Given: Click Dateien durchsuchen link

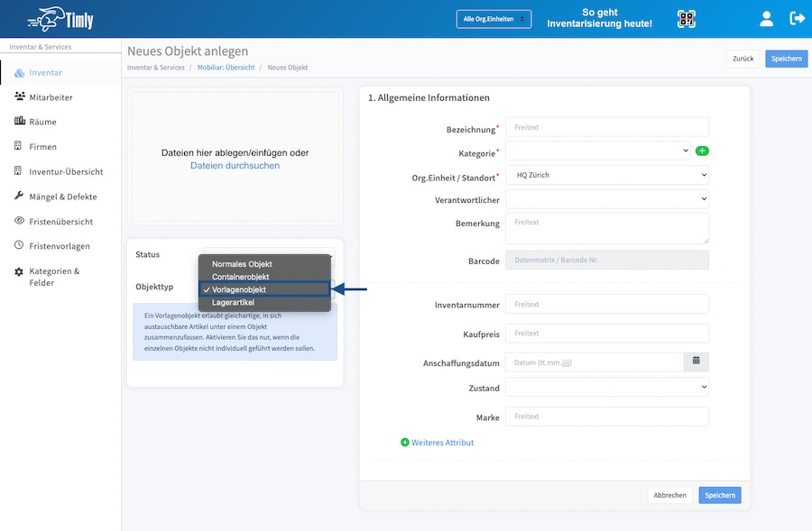Looking at the screenshot, I should pyautogui.click(x=235, y=166).
